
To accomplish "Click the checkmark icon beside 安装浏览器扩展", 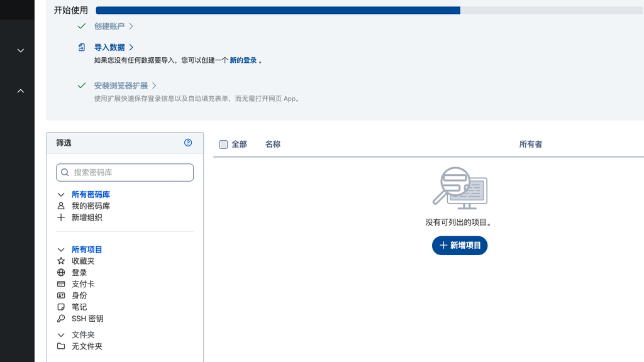I will (x=81, y=85).
